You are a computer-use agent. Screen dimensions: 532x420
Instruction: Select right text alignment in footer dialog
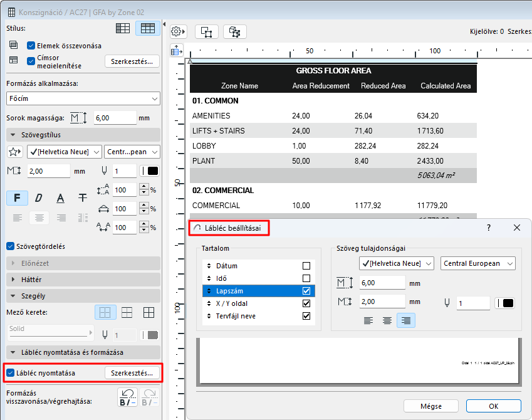pos(406,321)
